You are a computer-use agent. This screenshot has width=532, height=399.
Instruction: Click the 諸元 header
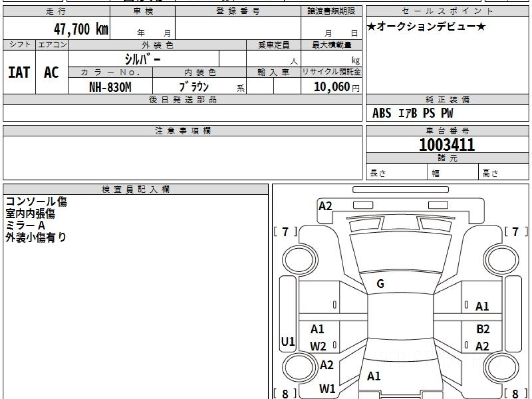(448, 158)
